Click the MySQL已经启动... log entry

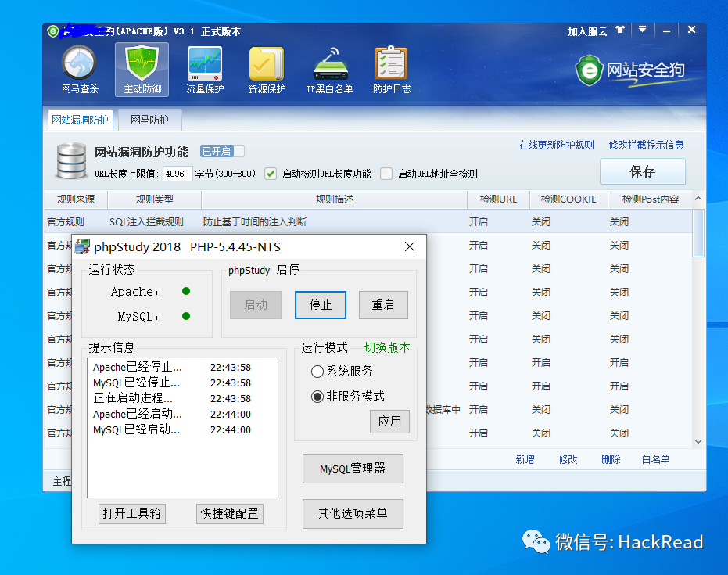(172, 430)
